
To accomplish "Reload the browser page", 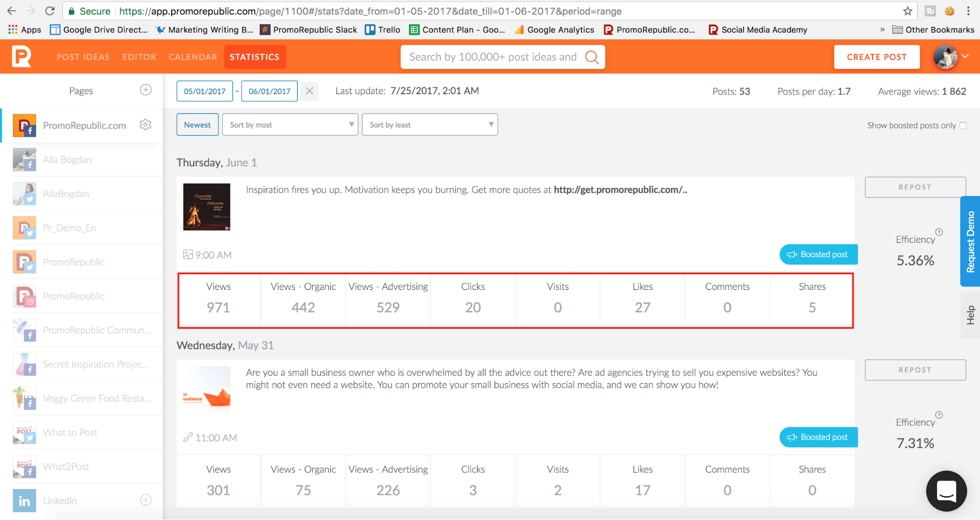I will [x=50, y=11].
